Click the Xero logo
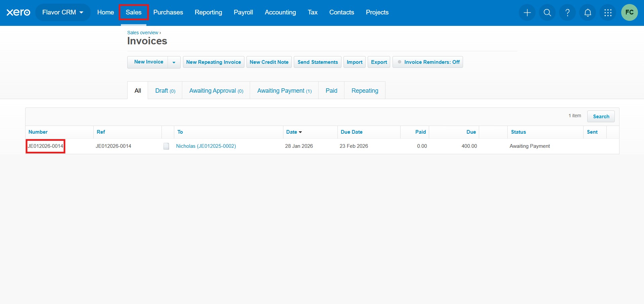The width and height of the screenshot is (644, 304). 18,12
